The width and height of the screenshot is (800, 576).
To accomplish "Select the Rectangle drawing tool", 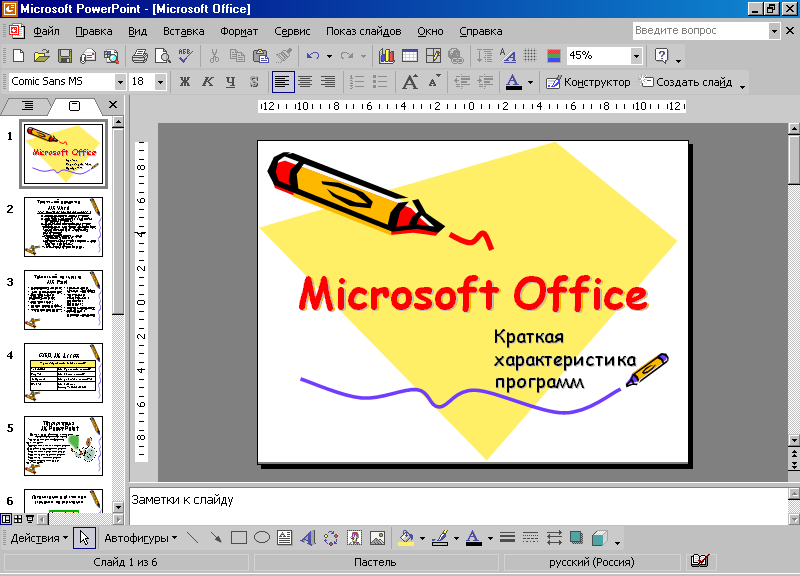I will [x=239, y=538].
